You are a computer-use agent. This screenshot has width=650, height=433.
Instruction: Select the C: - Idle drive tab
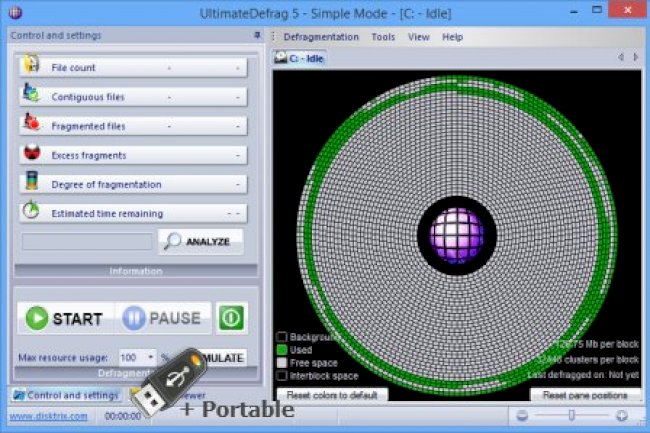click(x=300, y=58)
